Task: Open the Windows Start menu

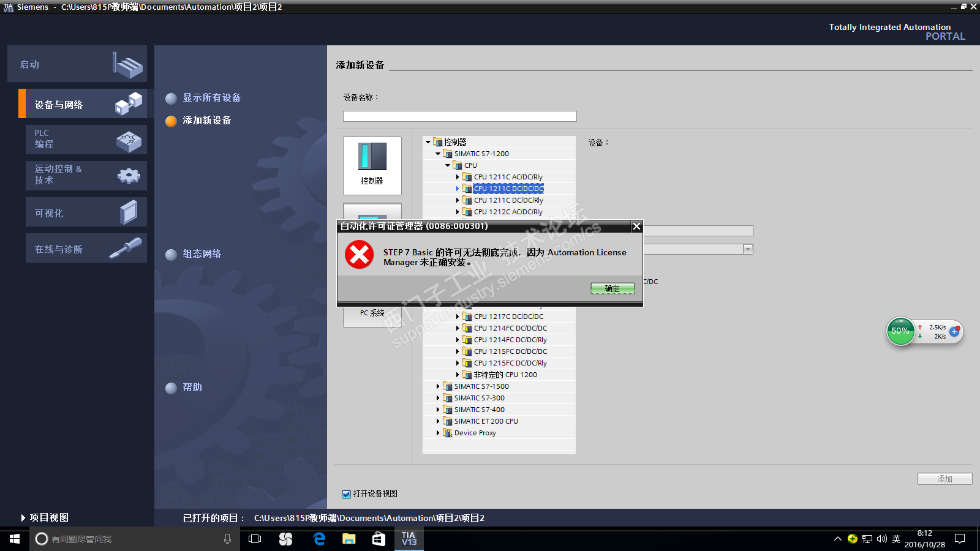Action: pyautogui.click(x=15, y=539)
